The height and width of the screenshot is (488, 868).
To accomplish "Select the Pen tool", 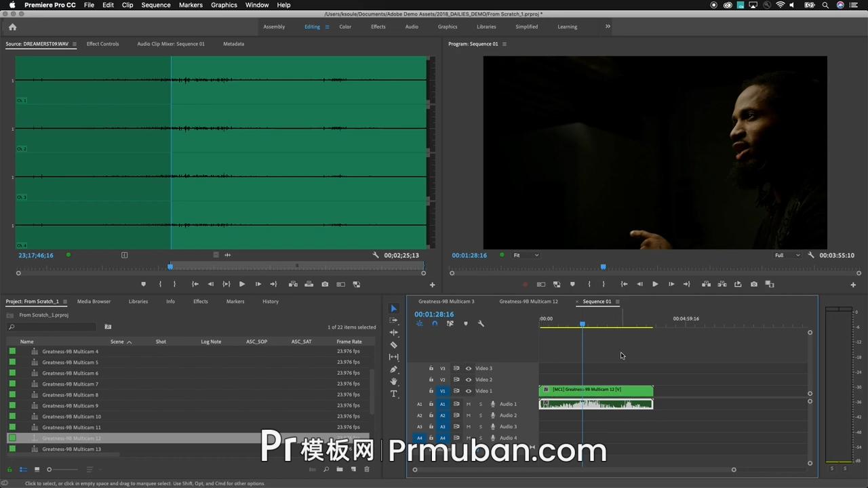I will [393, 369].
